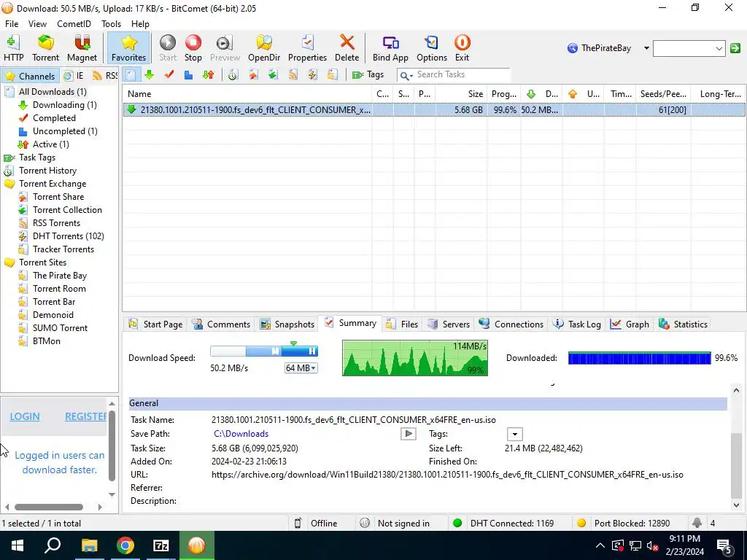Viewport: 747px width, 560px height.
Task: Open the View menu
Action: pyautogui.click(x=37, y=24)
